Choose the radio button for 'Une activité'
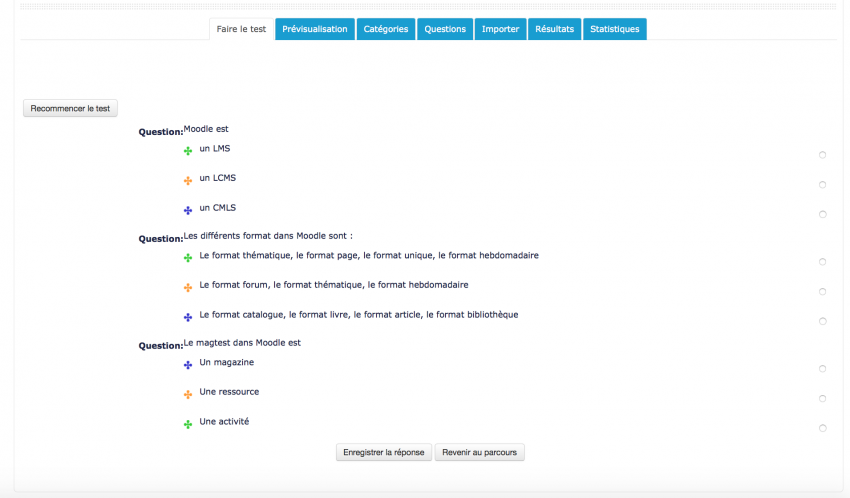The width and height of the screenshot is (850, 498). pos(822,428)
